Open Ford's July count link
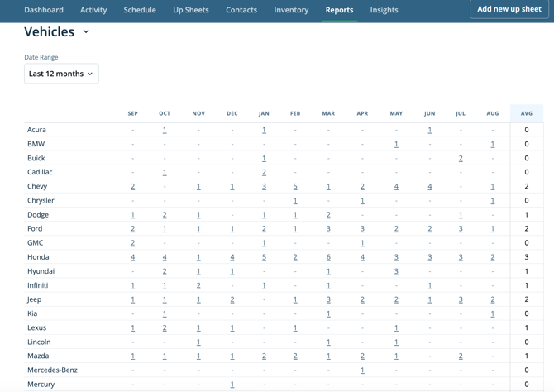This screenshot has width=554, height=392. click(461, 229)
